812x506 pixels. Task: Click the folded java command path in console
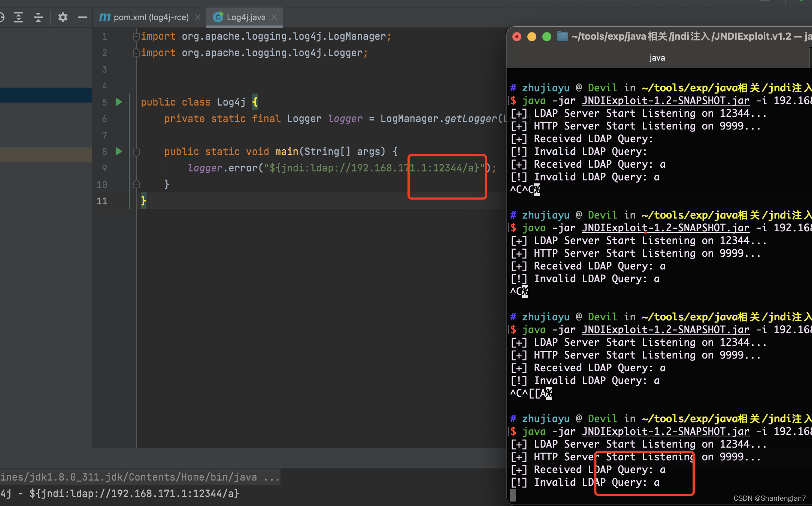coord(140,477)
